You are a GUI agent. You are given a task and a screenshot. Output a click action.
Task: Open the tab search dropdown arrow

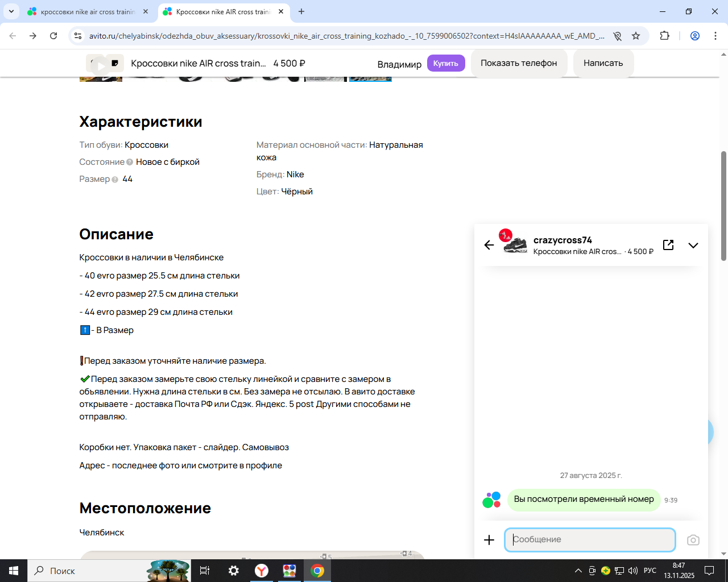[x=11, y=12]
